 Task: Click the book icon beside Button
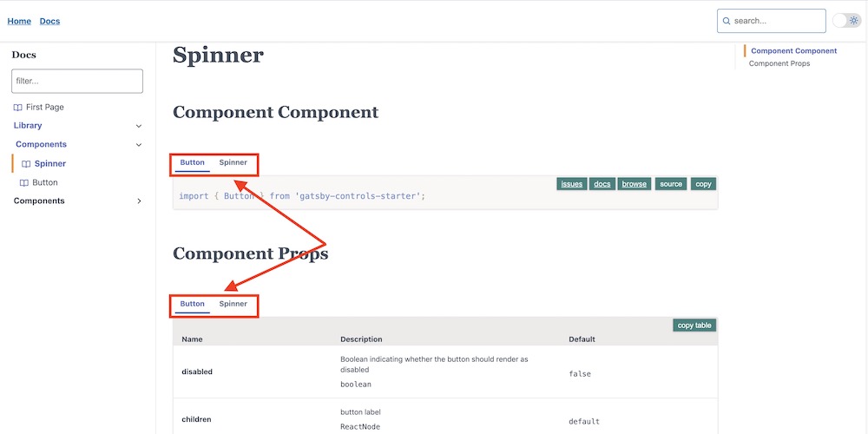point(23,182)
